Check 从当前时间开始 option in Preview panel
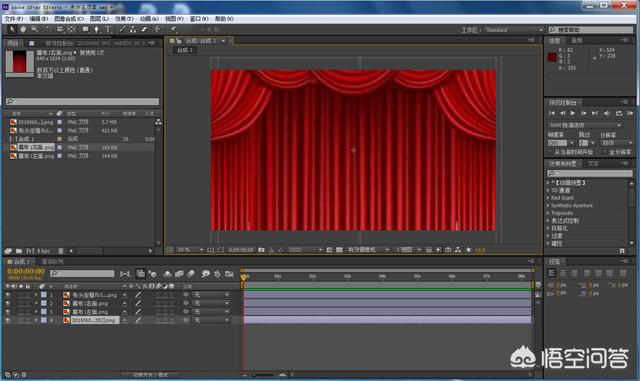The width and height of the screenshot is (640, 381). pyautogui.click(x=551, y=152)
